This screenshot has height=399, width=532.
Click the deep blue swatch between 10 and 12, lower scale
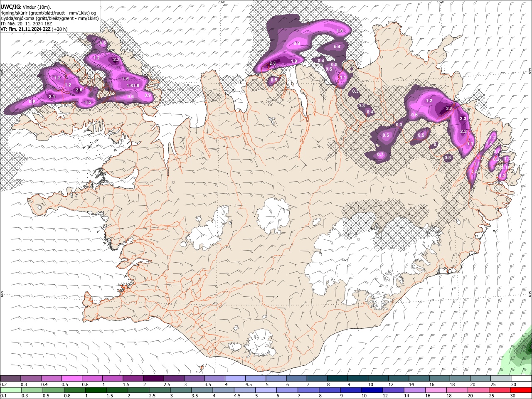pos(372,390)
